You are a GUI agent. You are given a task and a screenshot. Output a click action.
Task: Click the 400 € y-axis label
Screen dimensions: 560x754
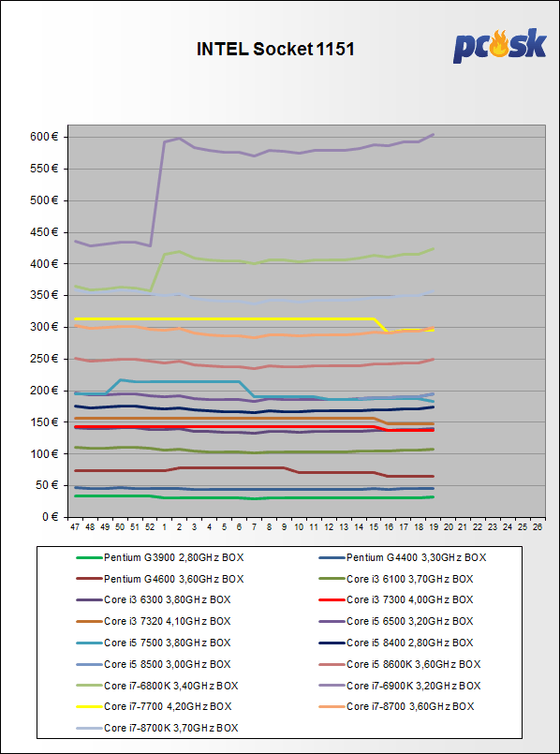click(44, 263)
